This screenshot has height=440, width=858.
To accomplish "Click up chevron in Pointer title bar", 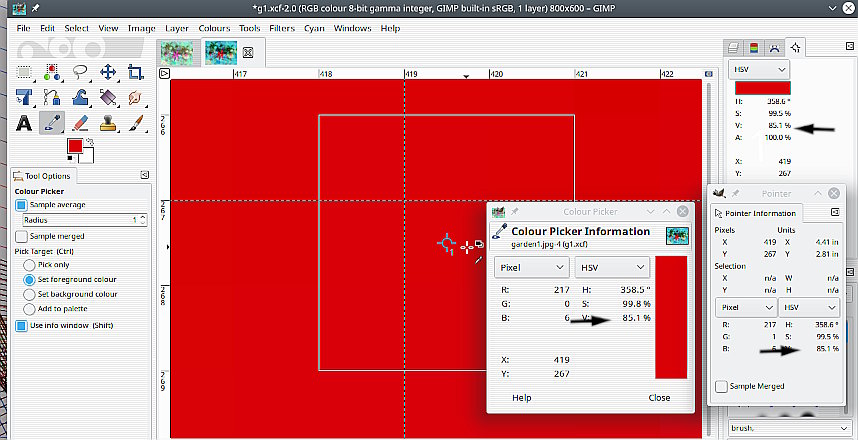I will point(818,193).
